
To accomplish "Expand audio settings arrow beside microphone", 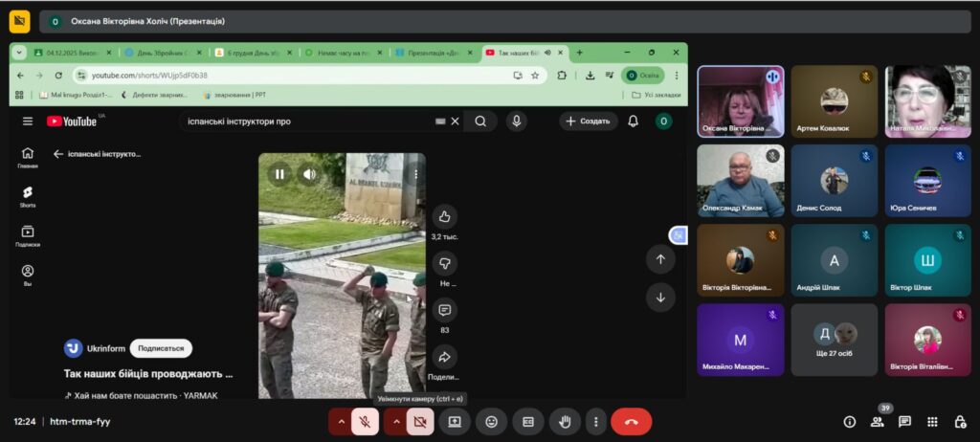I will 341,421.
